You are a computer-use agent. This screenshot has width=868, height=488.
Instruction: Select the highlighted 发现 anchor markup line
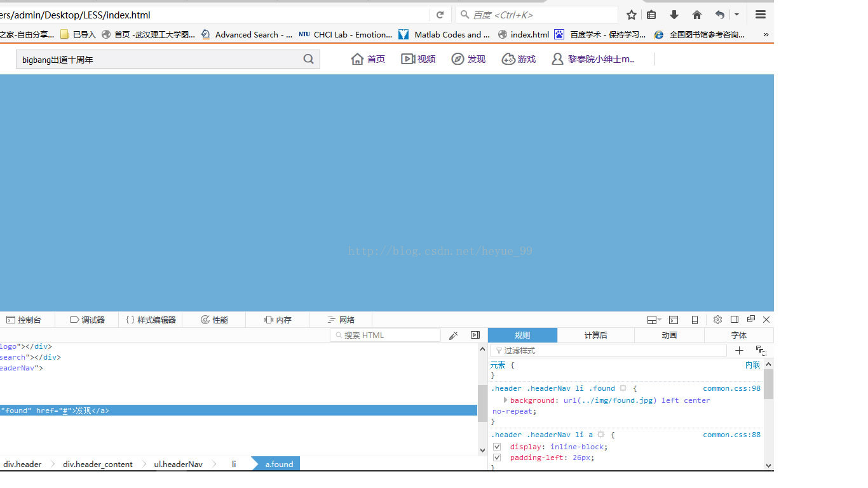(238, 410)
